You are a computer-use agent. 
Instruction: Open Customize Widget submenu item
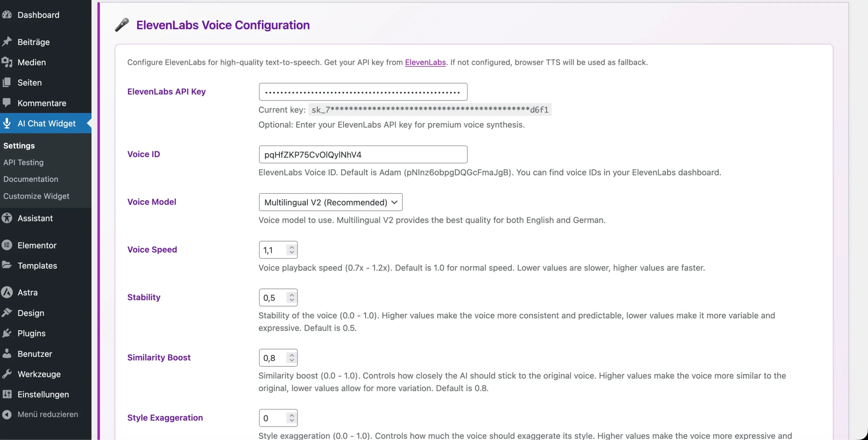tap(36, 196)
